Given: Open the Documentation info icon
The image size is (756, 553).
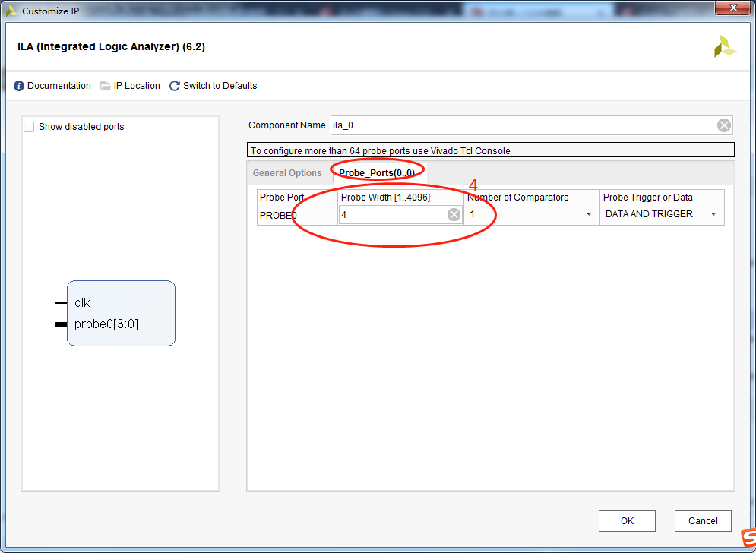Looking at the screenshot, I should [x=19, y=86].
